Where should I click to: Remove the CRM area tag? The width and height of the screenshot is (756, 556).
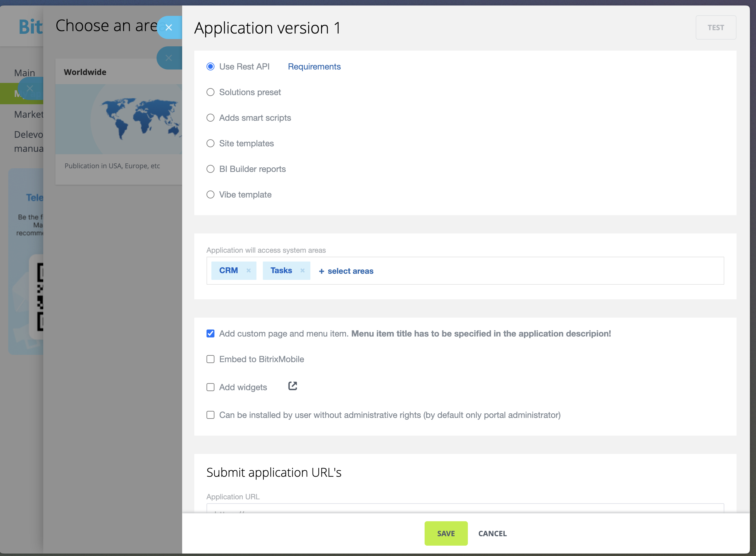[249, 271]
